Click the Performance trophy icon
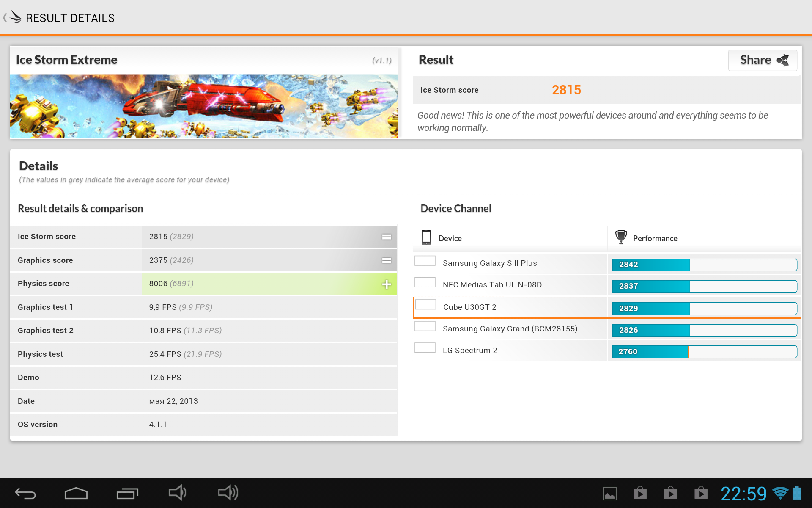 (x=621, y=237)
